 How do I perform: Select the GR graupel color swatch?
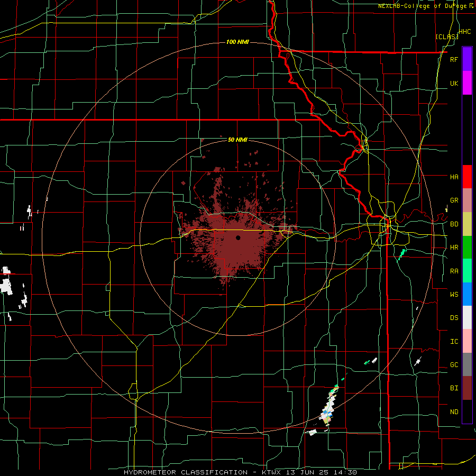tap(467, 200)
